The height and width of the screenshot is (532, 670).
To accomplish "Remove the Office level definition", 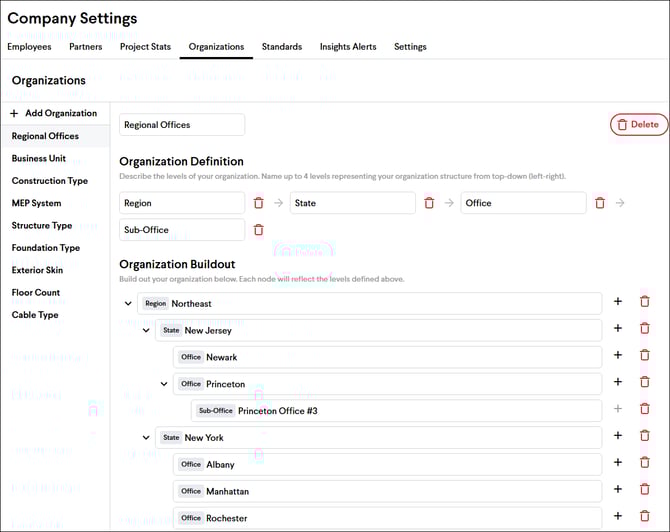I will (x=600, y=203).
